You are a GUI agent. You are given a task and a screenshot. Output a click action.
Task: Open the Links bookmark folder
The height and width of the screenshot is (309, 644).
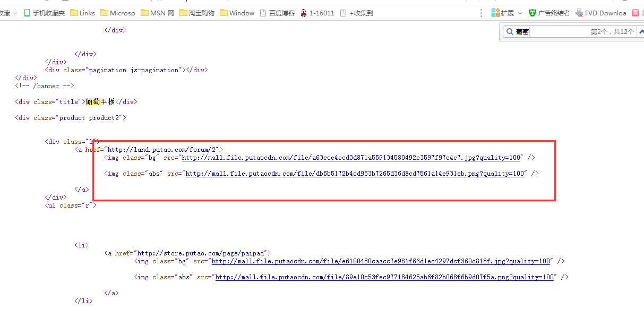coord(82,13)
